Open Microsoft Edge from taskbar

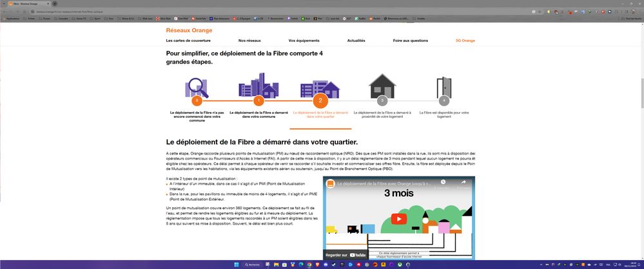tap(301, 265)
